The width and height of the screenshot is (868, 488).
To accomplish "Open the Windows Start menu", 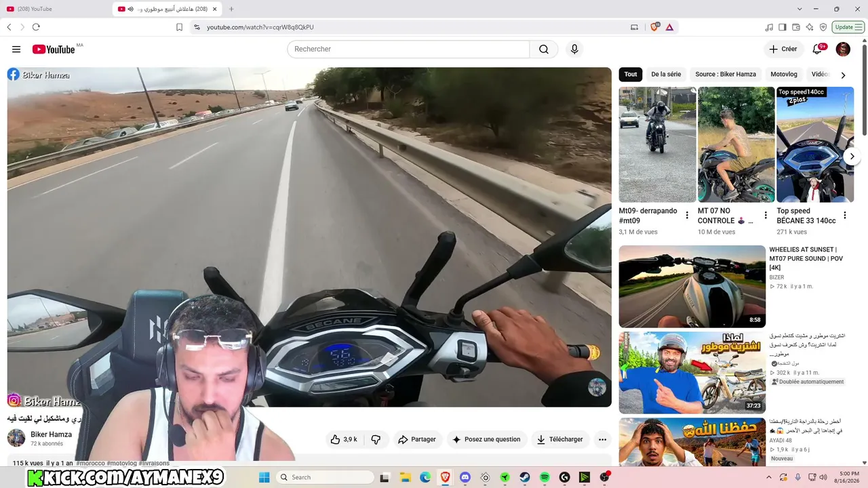I will [x=264, y=477].
